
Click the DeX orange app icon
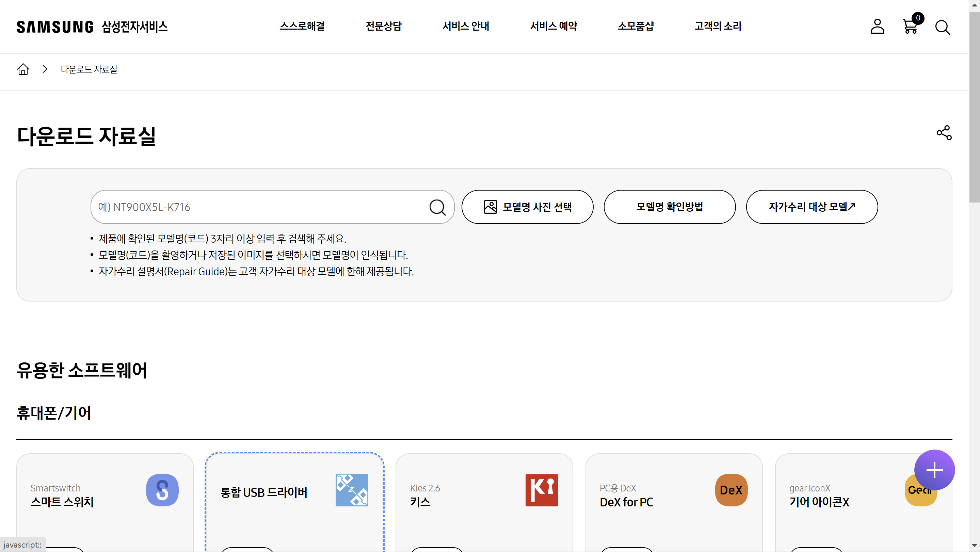(x=731, y=490)
